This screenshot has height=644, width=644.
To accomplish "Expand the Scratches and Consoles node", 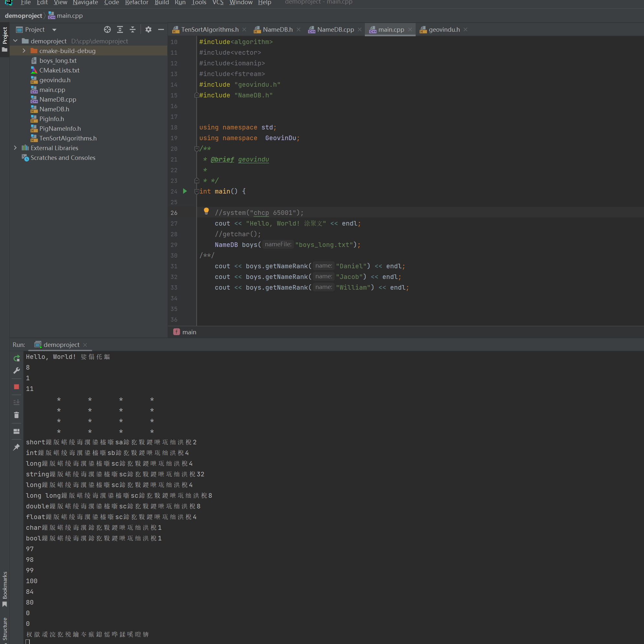I will (15, 157).
